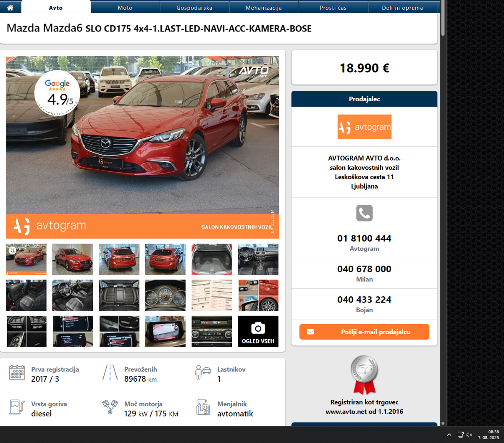Click the fuel pump icon for Vrsta goriva
This screenshot has width=504, height=443.
click(x=17, y=407)
